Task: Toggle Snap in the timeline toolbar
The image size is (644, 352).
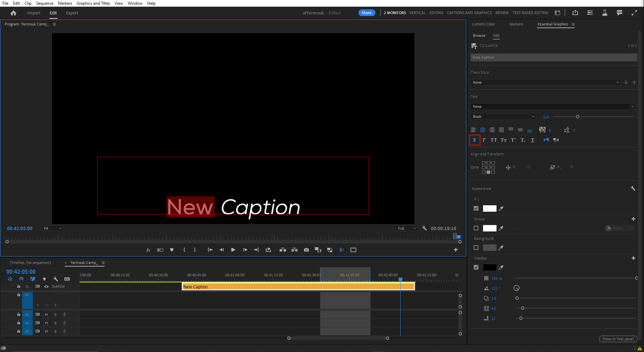Action: tap(21, 279)
